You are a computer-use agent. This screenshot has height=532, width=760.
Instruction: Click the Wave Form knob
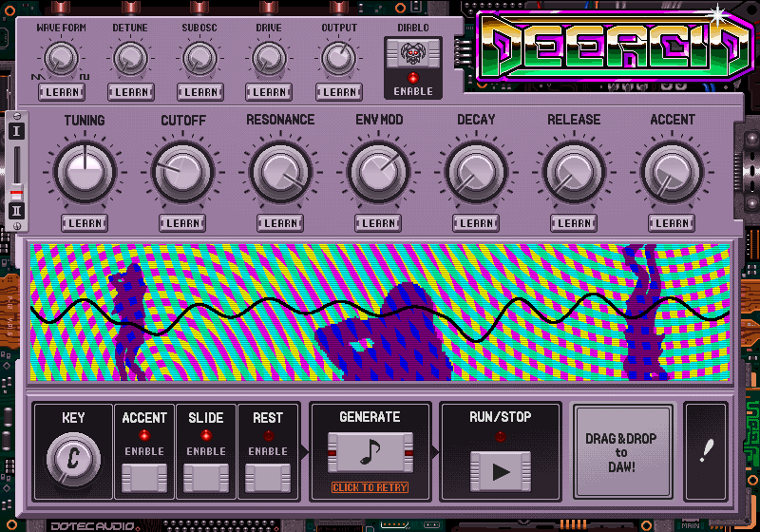61,59
